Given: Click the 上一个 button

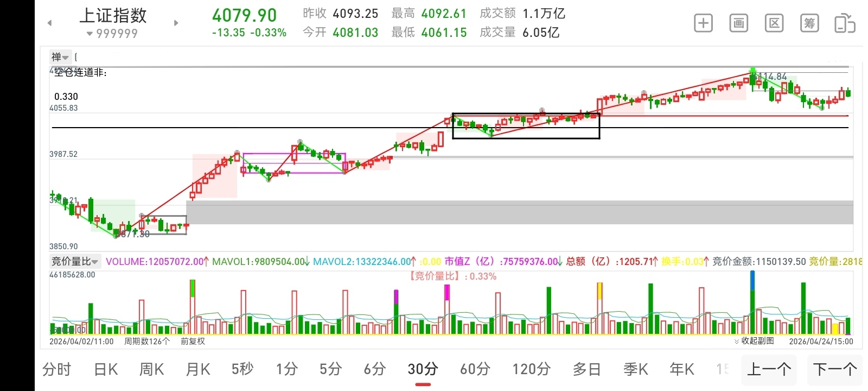Looking at the screenshot, I should coord(769,370).
